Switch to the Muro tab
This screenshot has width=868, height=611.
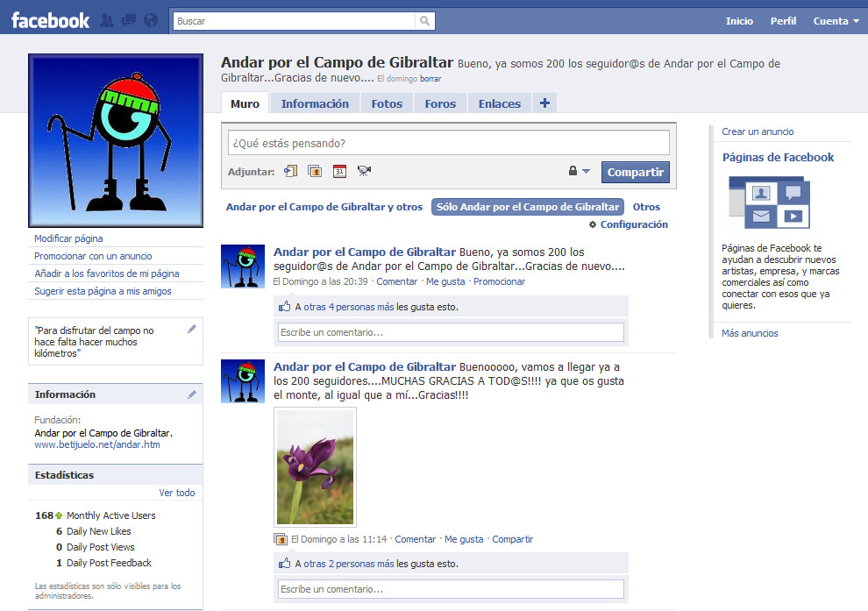tap(245, 103)
